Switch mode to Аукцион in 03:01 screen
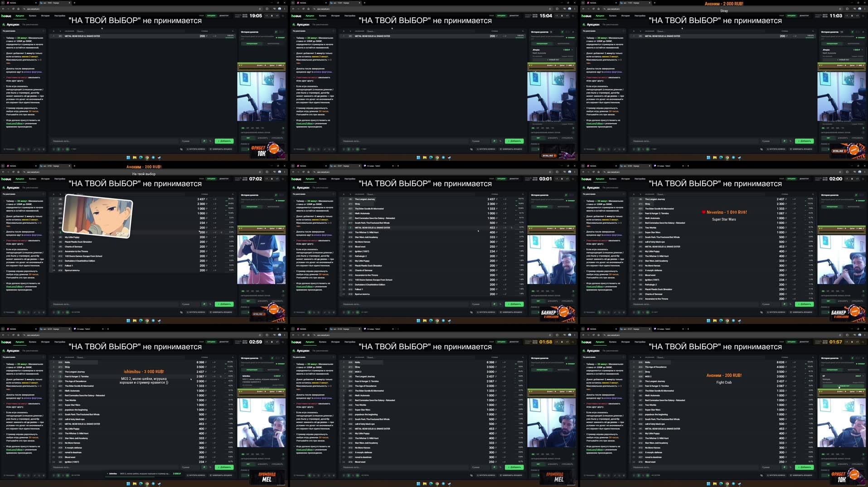Viewport: 868px width, 487px height. tap(501, 178)
